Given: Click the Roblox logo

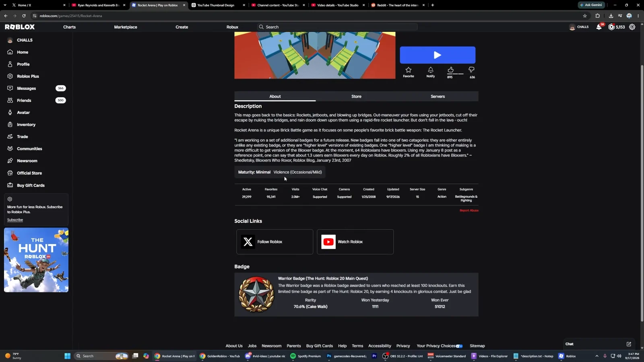Looking at the screenshot, I should [20, 27].
